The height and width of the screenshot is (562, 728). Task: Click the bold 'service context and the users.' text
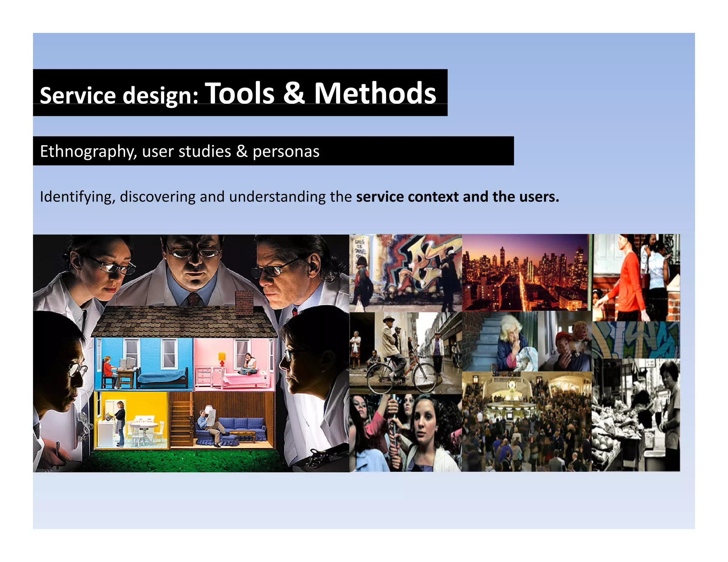click(x=457, y=197)
